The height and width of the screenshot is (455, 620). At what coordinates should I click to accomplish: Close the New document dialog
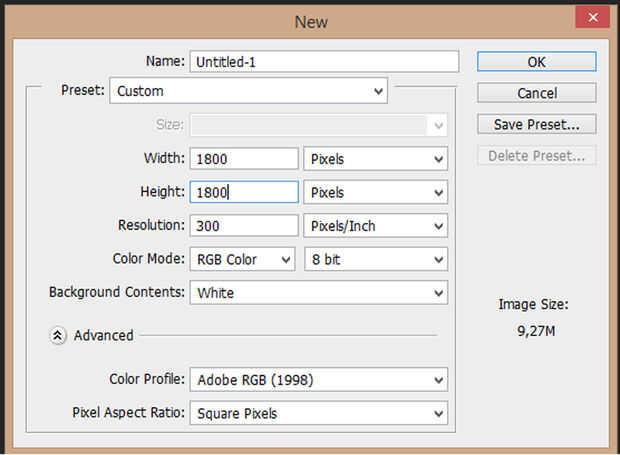(x=594, y=18)
